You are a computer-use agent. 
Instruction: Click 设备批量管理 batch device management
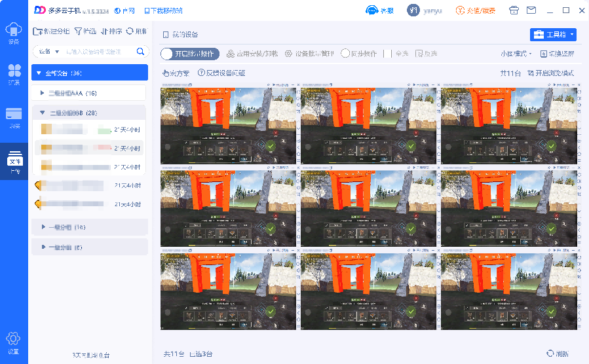tap(309, 54)
